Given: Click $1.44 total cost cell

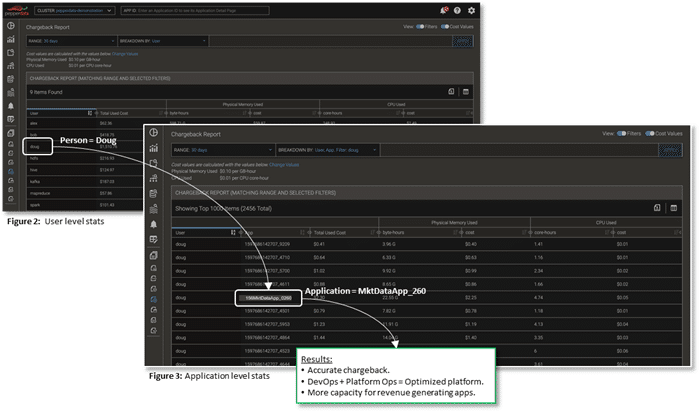Looking at the screenshot, I should [319, 338].
